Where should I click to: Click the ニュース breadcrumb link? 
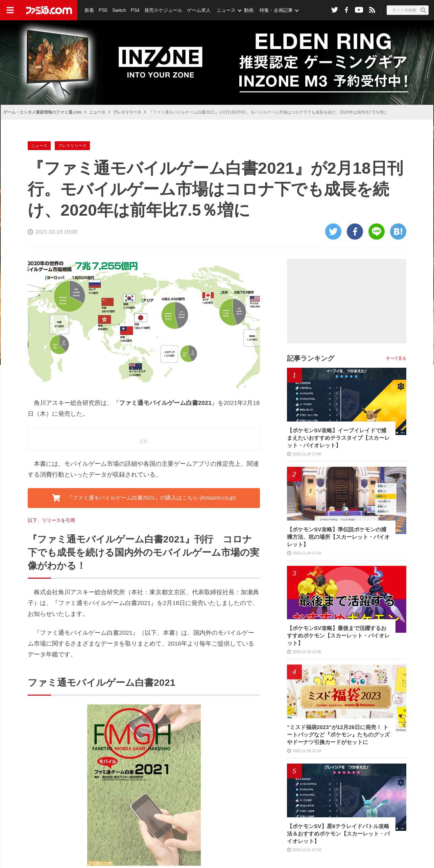[97, 112]
